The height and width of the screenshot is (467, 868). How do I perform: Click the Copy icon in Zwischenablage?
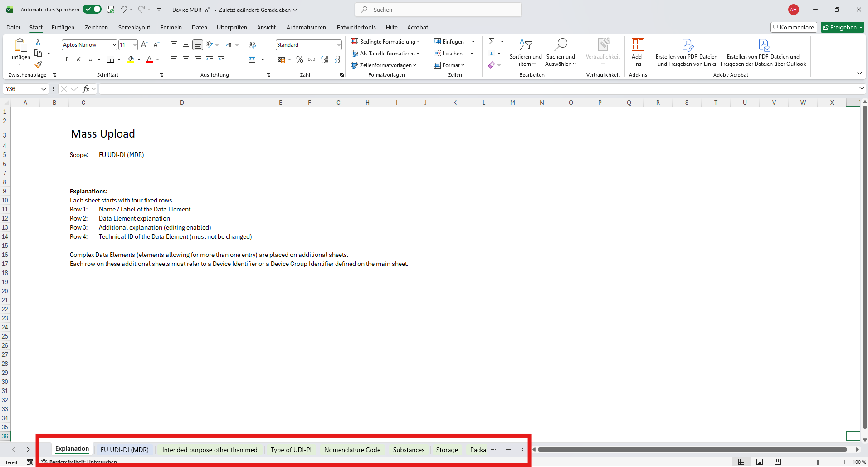pyautogui.click(x=38, y=54)
